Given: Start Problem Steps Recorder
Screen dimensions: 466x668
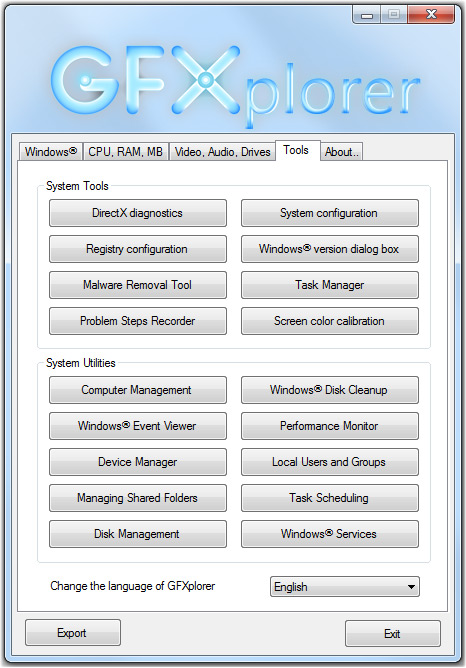Looking at the screenshot, I should tap(138, 321).
